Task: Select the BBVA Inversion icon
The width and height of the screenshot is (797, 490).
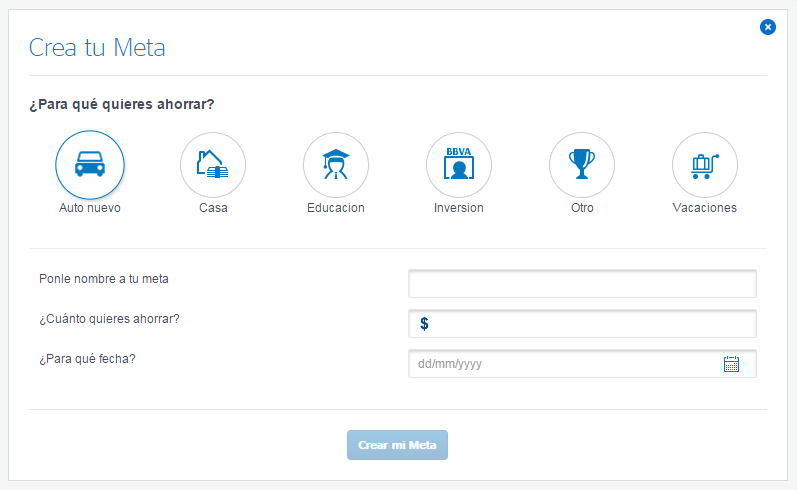Action: click(x=459, y=165)
